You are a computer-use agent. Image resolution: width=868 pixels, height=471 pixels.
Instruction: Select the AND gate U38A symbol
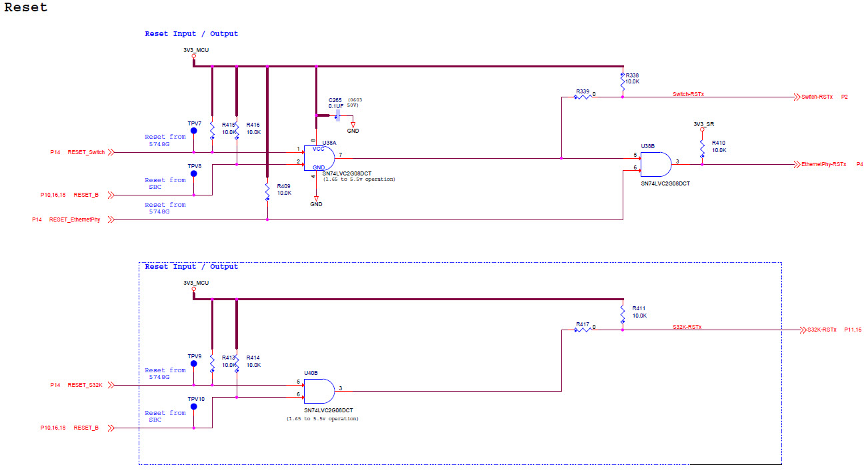coord(319,157)
